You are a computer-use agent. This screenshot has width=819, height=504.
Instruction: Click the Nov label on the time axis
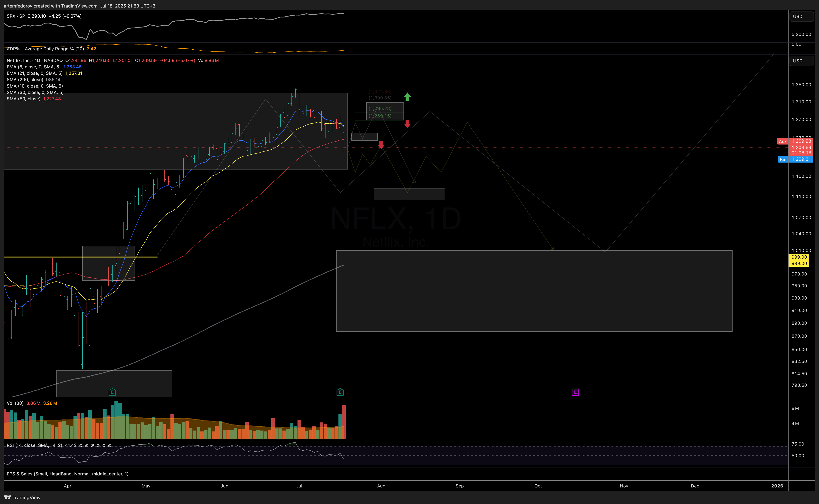[624, 486]
